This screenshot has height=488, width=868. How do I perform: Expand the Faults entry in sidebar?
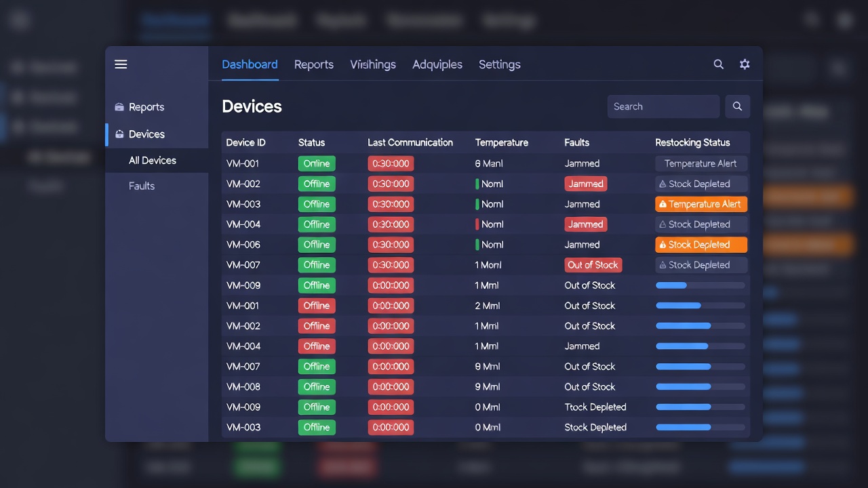141,185
